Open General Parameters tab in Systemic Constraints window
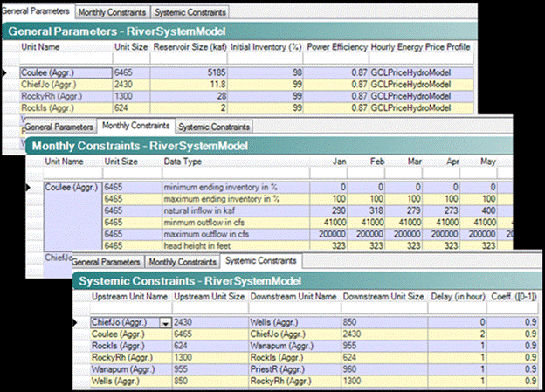 [x=106, y=262]
